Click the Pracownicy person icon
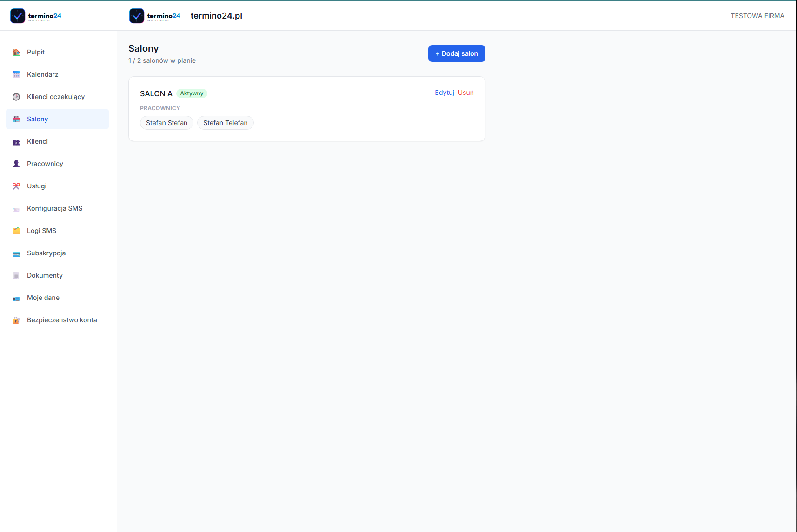Screen dimensions: 797x532 16,164
